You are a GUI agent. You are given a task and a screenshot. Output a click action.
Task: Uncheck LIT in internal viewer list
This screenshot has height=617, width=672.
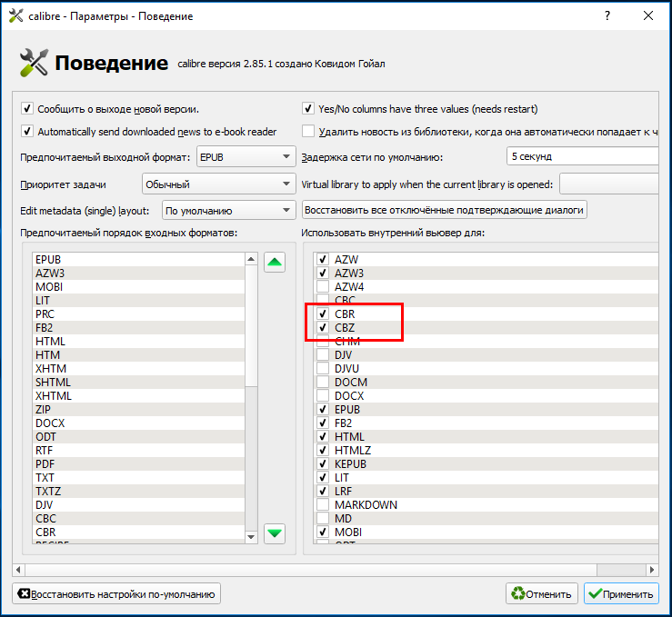coord(323,478)
